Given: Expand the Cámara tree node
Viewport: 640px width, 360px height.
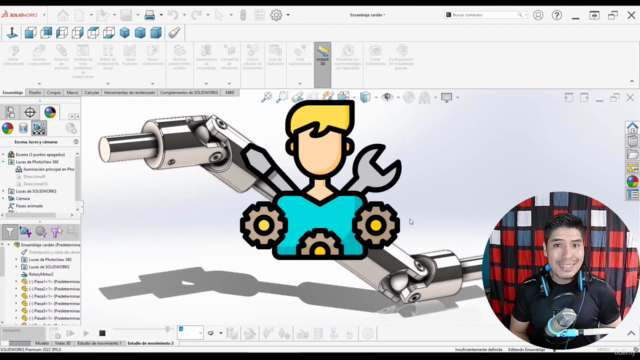Looking at the screenshot, I should pos(4,198).
